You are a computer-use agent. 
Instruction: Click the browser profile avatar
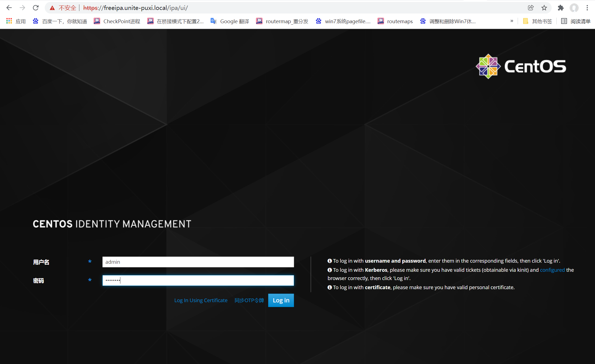point(574,8)
